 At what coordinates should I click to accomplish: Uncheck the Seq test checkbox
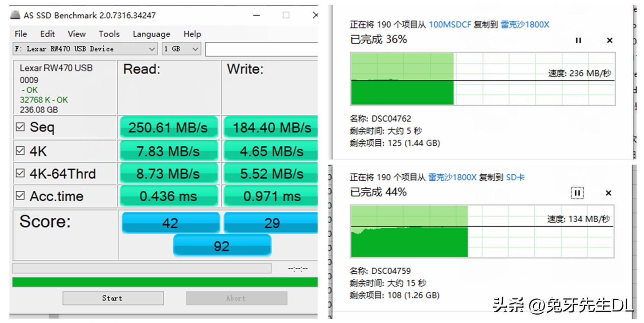coord(20,127)
